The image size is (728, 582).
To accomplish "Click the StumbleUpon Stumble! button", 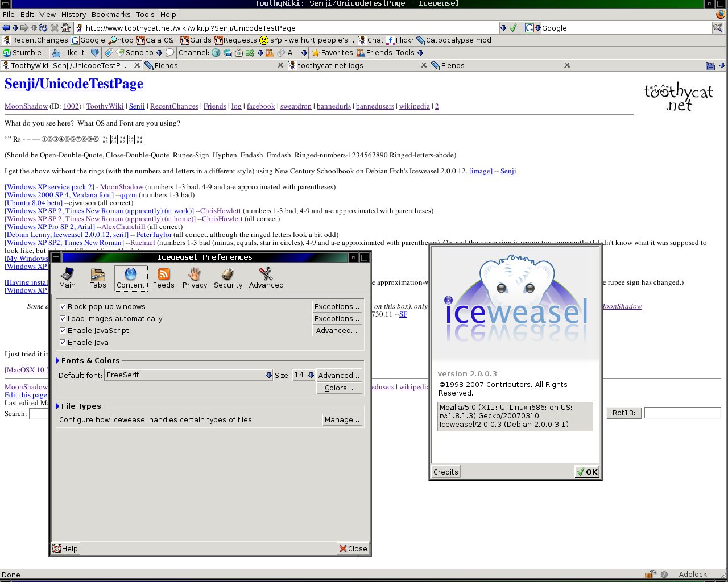I will tap(23, 53).
